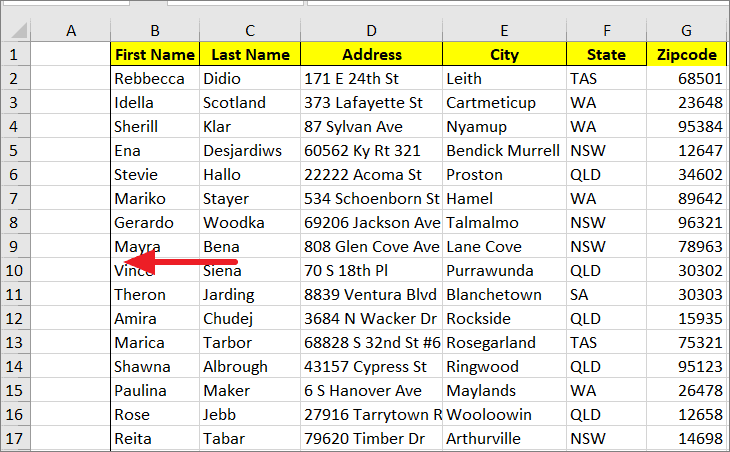Click the Zipcode header cell
The image size is (730, 452).
[x=686, y=54]
